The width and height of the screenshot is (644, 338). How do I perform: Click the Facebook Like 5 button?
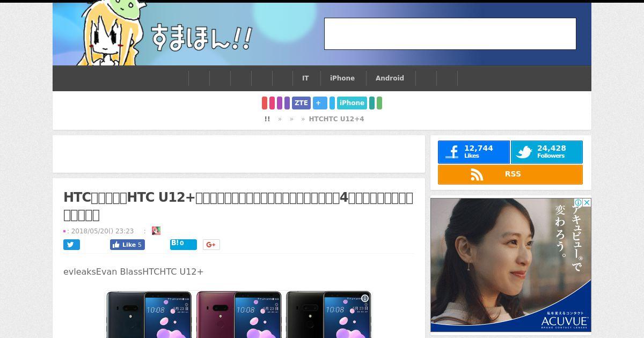(x=127, y=245)
